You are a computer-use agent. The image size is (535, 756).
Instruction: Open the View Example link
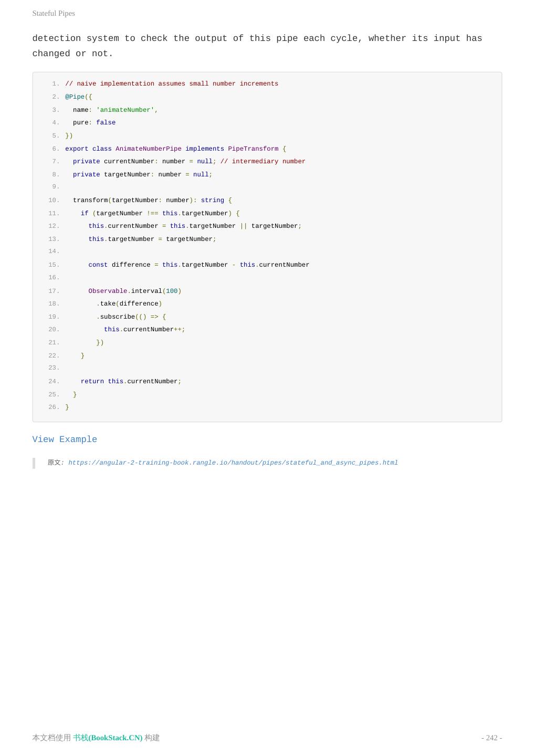pos(65,439)
